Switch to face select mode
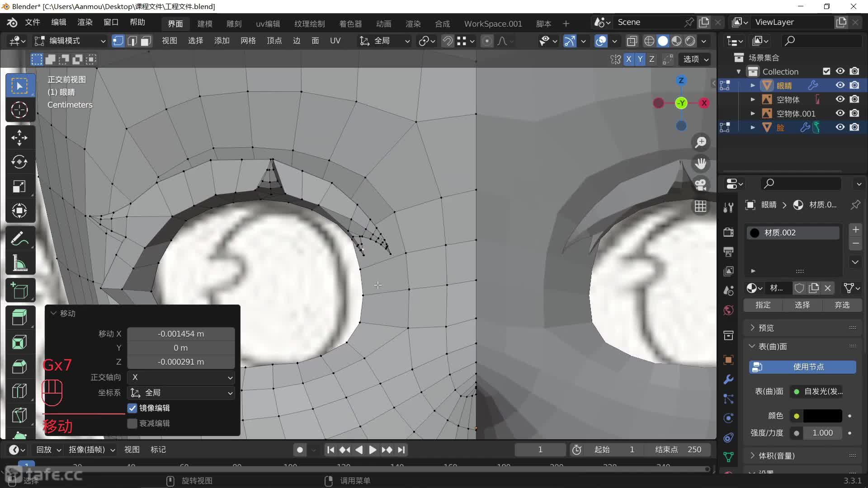Image resolution: width=868 pixels, height=488 pixels. (145, 41)
